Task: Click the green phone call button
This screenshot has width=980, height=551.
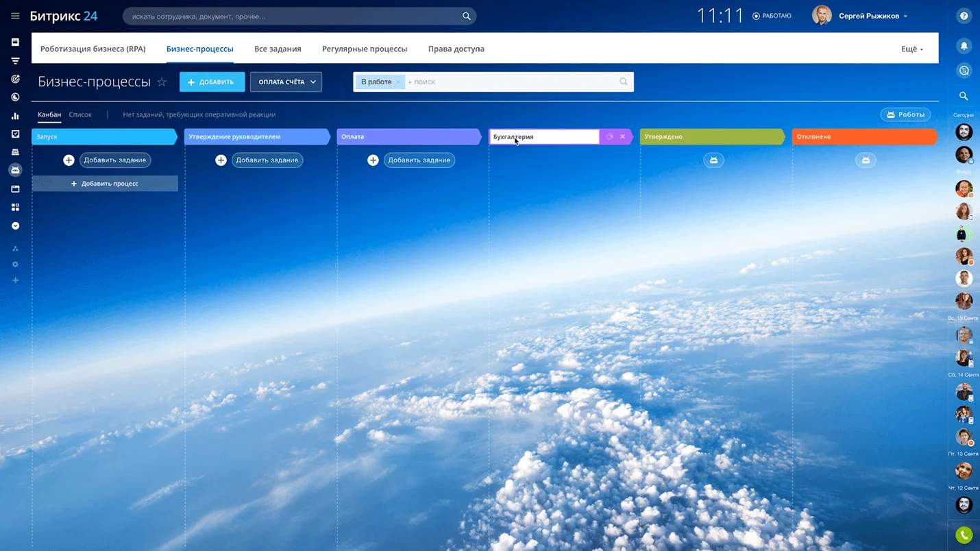Action: [x=964, y=535]
